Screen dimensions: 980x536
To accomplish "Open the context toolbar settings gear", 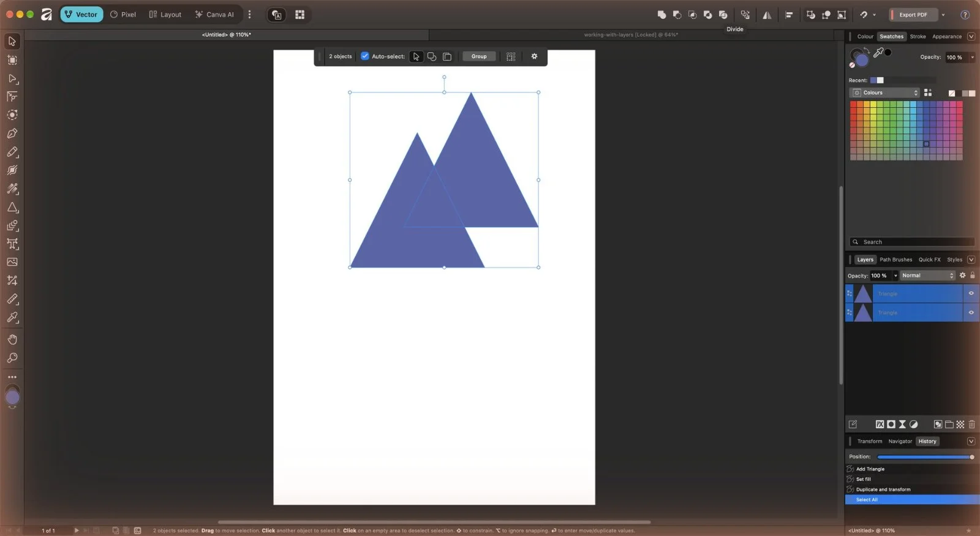I will [534, 56].
